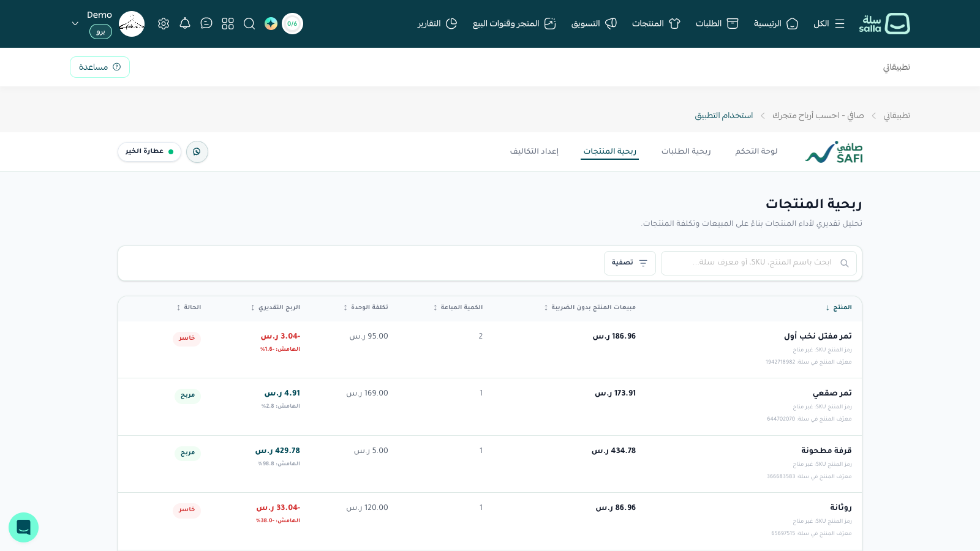Switch to ربحية الطلبات tab
The width and height of the screenshot is (980, 551).
coord(686,151)
